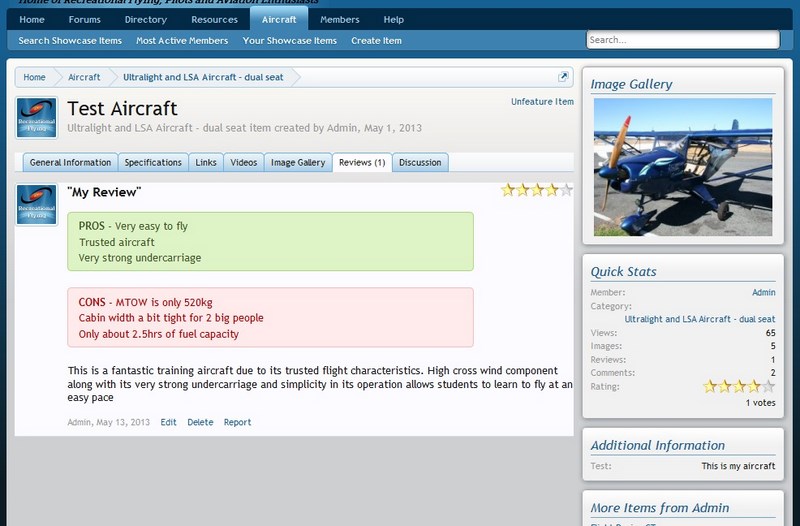The width and height of the screenshot is (800, 526).
Task: Open the Members navigation tab
Action: (x=340, y=19)
